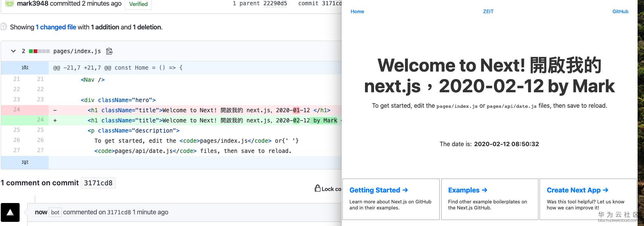Click the 3171cd8 commit hash badge
The image size is (644, 226).
click(98, 183)
